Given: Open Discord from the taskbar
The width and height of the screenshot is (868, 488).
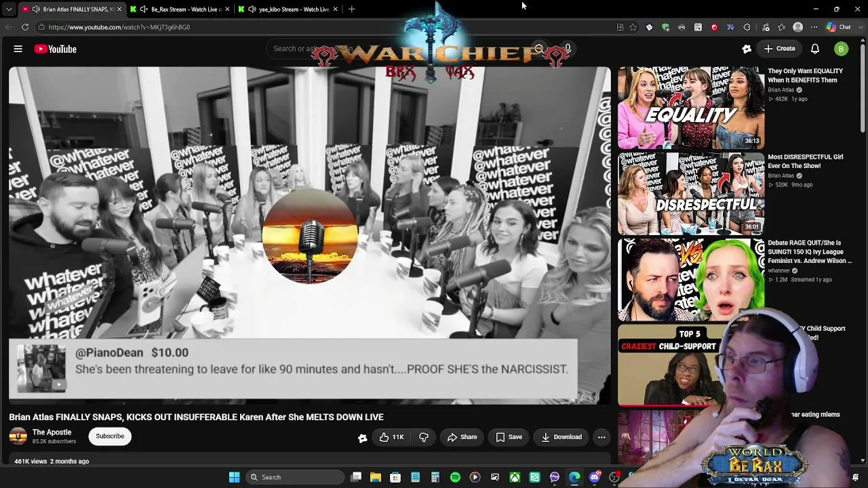Looking at the screenshot, I should 595,477.
